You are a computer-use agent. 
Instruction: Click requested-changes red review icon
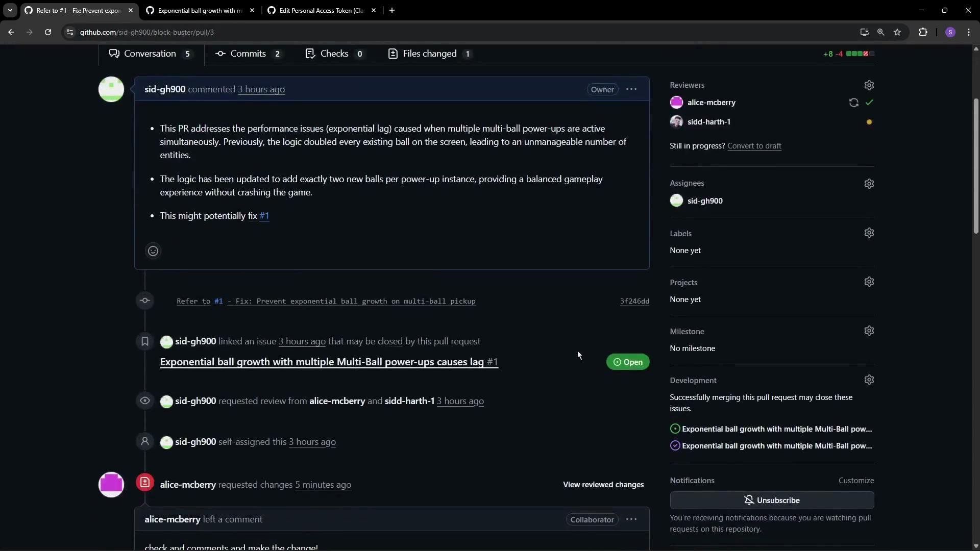145,483
